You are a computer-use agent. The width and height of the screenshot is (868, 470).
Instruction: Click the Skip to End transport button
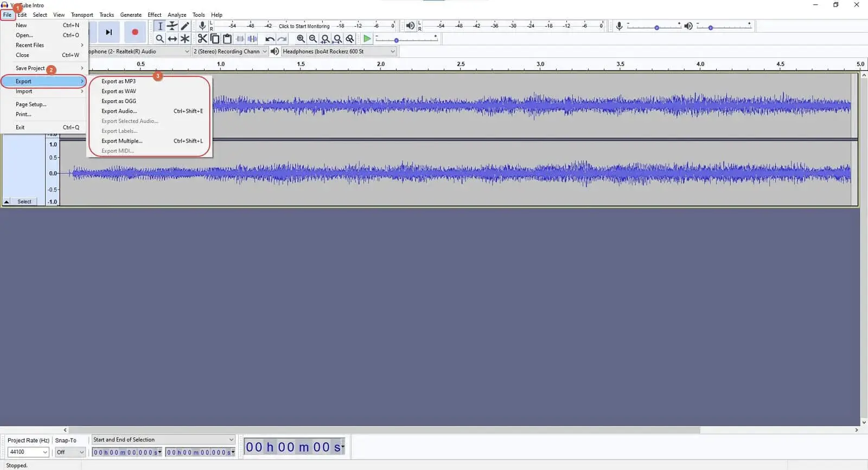point(109,32)
